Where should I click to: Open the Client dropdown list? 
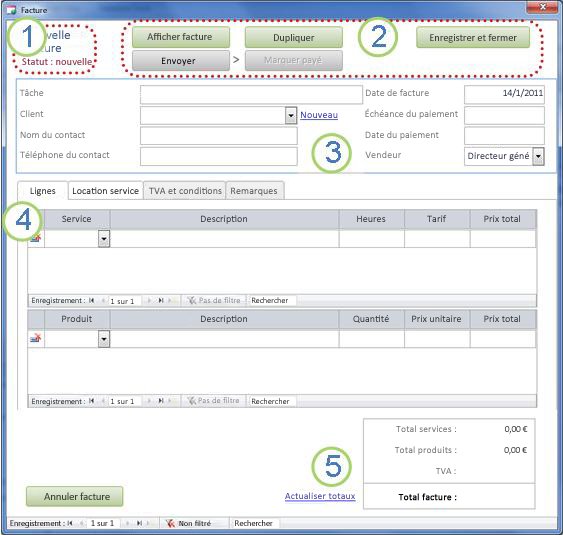(x=291, y=116)
